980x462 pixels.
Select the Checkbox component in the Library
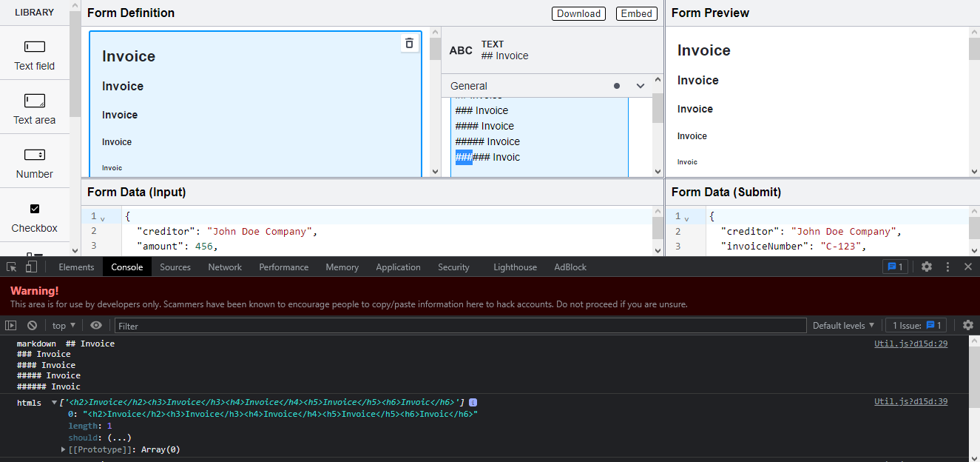point(34,215)
